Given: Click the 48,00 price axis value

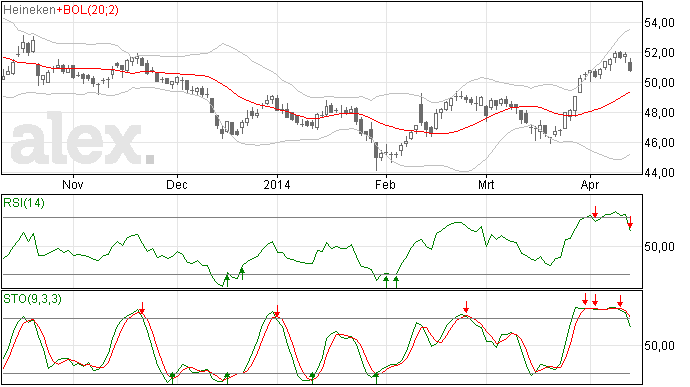Looking at the screenshot, I should [x=659, y=113].
